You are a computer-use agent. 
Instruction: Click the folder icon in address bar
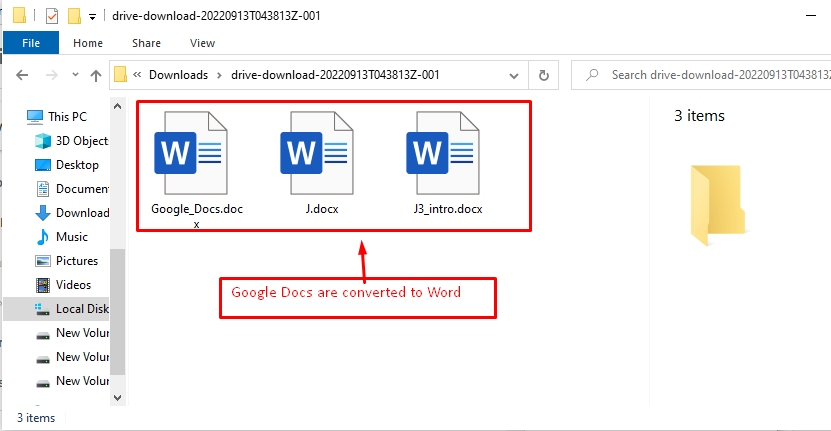tap(120, 75)
